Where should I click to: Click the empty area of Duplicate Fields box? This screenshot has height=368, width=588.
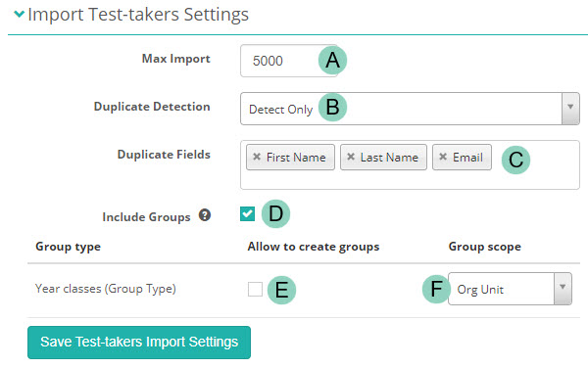(410, 180)
